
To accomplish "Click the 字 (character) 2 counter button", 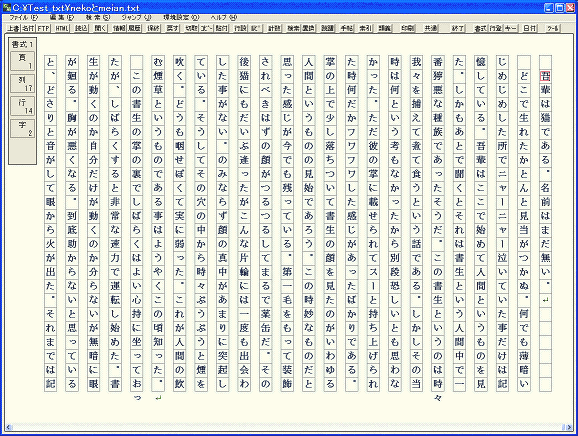I will click(22, 128).
